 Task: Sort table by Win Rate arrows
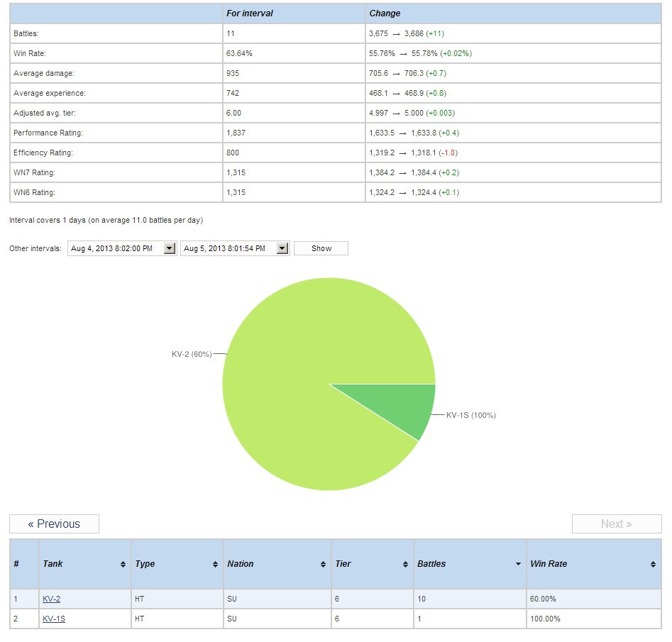[x=653, y=564]
